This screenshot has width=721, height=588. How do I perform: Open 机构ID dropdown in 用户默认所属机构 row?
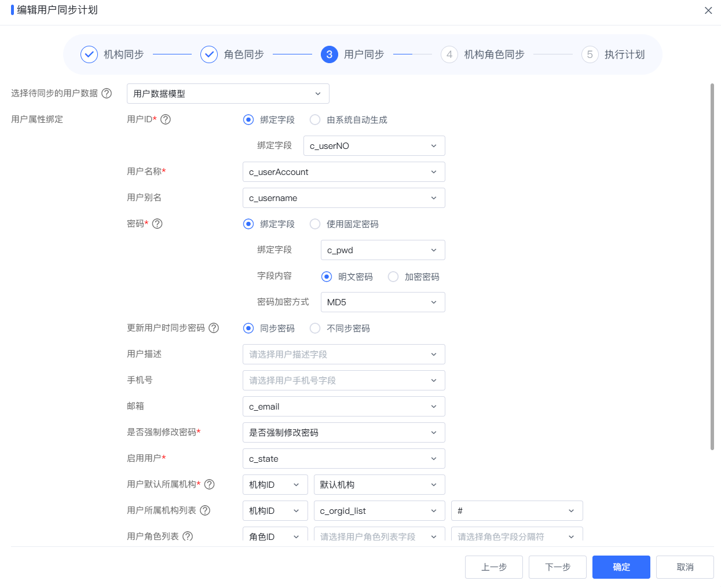click(275, 485)
